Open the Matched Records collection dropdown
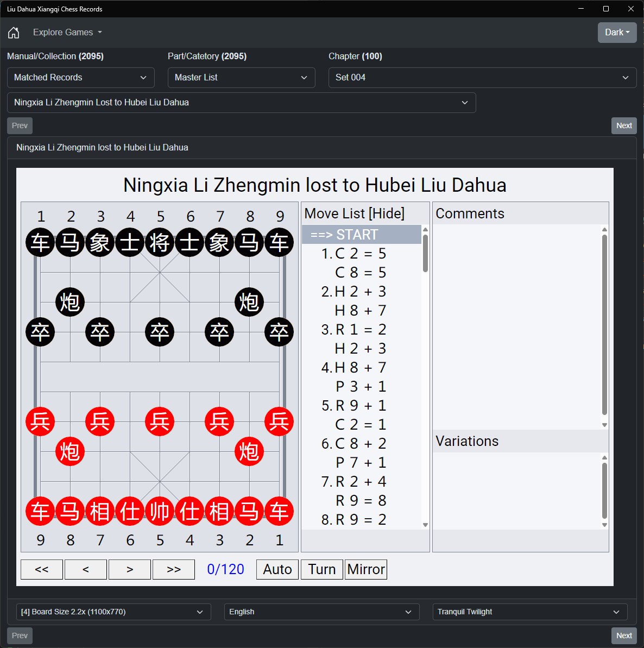The image size is (644, 648). tap(81, 77)
